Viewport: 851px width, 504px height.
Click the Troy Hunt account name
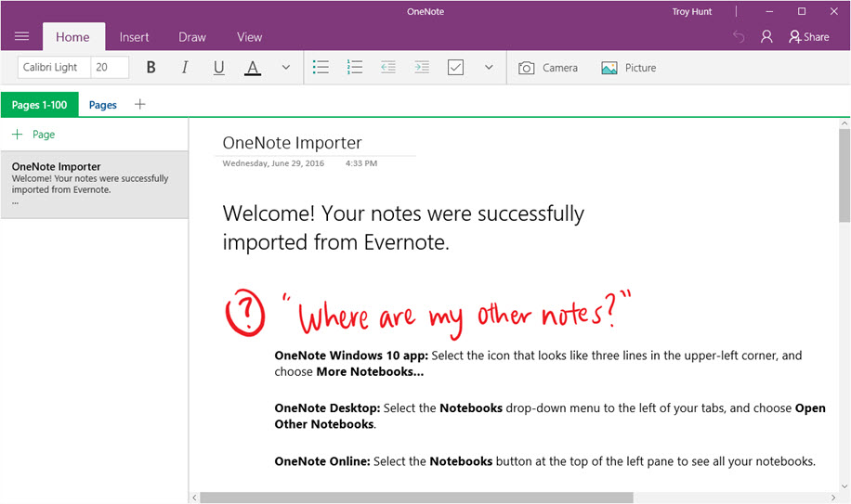coord(691,11)
